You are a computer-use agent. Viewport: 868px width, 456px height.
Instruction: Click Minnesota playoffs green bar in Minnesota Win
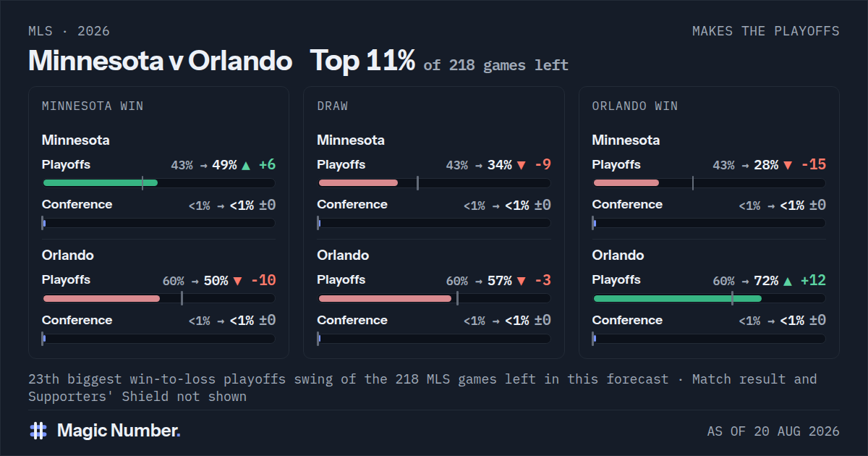pyautogui.click(x=101, y=183)
